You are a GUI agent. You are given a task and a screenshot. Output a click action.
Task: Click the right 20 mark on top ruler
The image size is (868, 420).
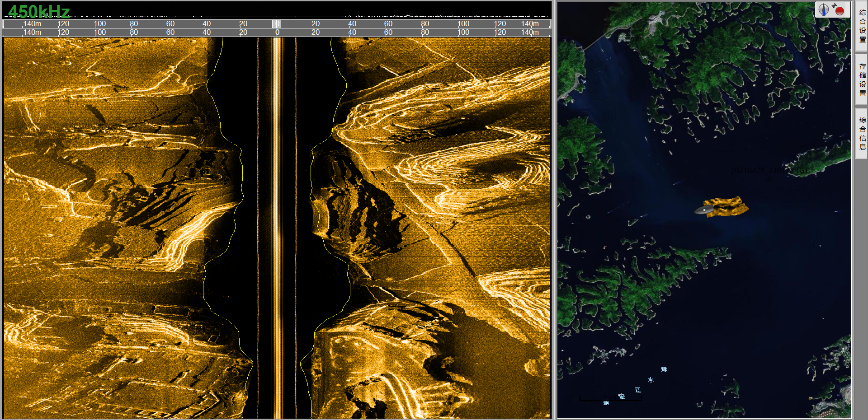pos(316,23)
